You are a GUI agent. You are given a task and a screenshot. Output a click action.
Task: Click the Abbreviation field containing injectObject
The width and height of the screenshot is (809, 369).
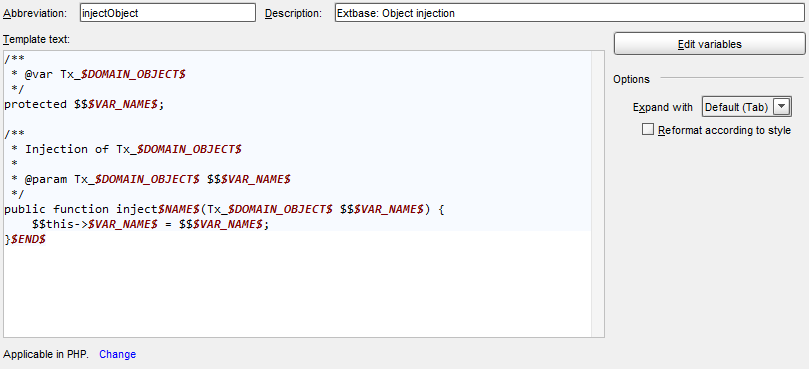[x=168, y=13]
